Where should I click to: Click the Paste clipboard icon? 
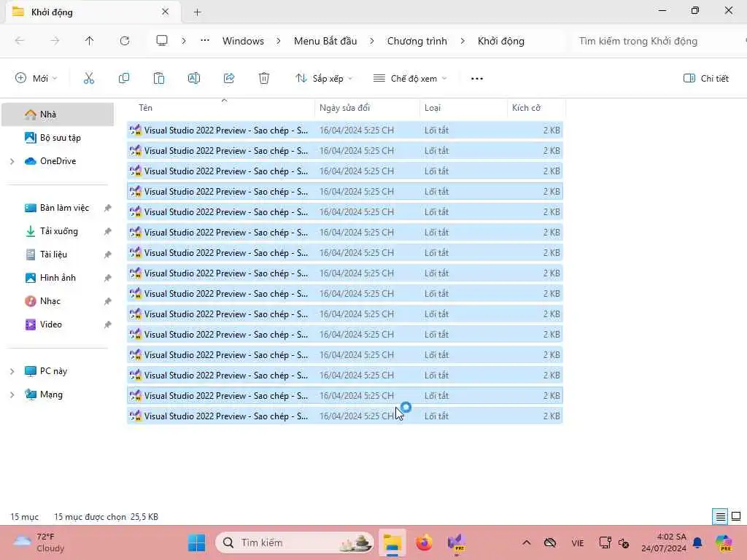coord(158,79)
